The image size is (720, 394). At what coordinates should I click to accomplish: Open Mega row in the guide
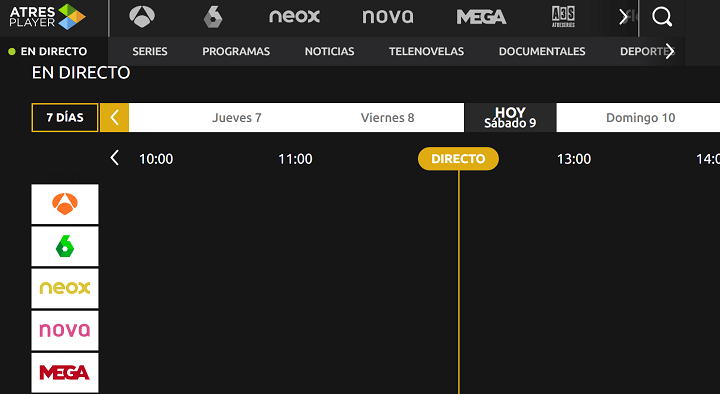click(65, 373)
